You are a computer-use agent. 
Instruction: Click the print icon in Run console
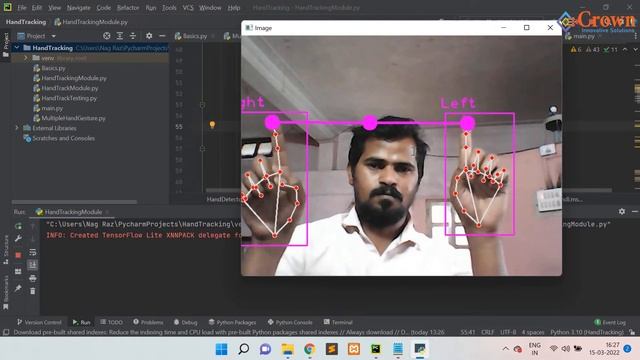click(x=33, y=278)
